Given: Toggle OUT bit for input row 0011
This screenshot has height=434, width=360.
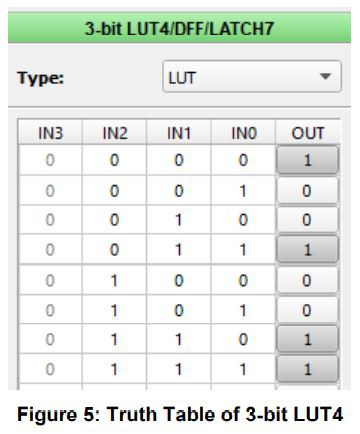Looking at the screenshot, I should click(x=307, y=250).
